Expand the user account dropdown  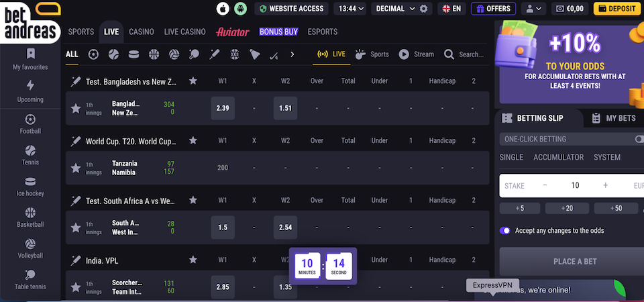click(534, 9)
